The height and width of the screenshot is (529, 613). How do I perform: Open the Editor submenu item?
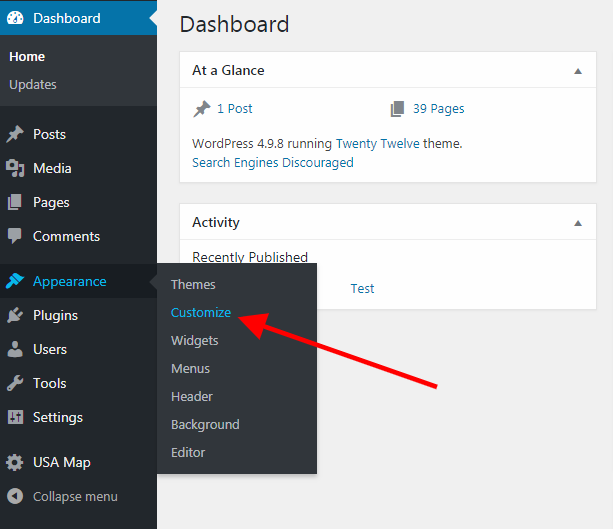(188, 452)
